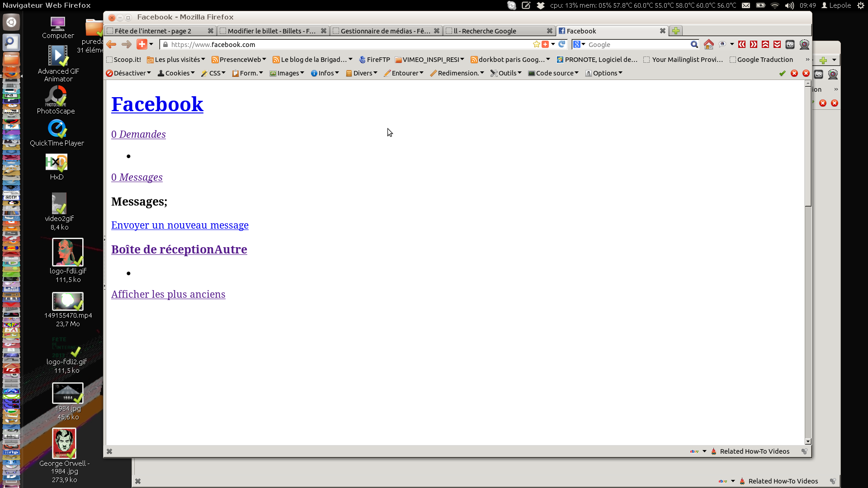This screenshot has height=488, width=868.
Task: Click the red double-down arrows icon
Action: tap(777, 44)
